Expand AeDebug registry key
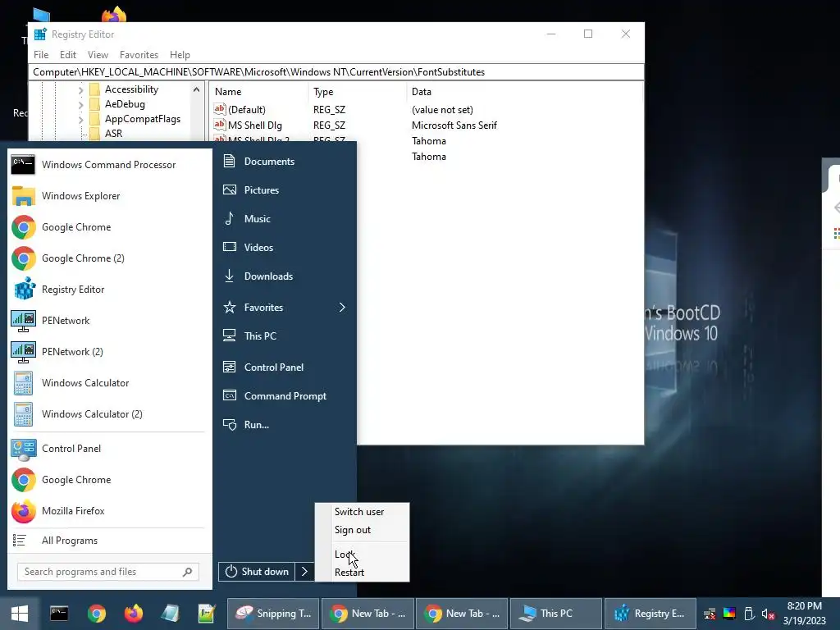Screen dimensions: 840x630 (80, 104)
